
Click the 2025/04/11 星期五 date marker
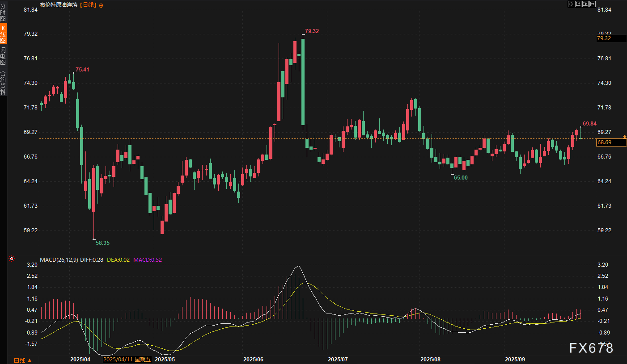tap(127, 359)
